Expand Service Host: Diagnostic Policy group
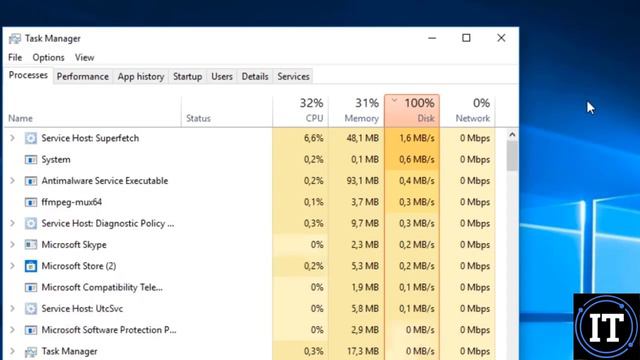Image resolution: width=640 pixels, height=360 pixels. [x=12, y=223]
